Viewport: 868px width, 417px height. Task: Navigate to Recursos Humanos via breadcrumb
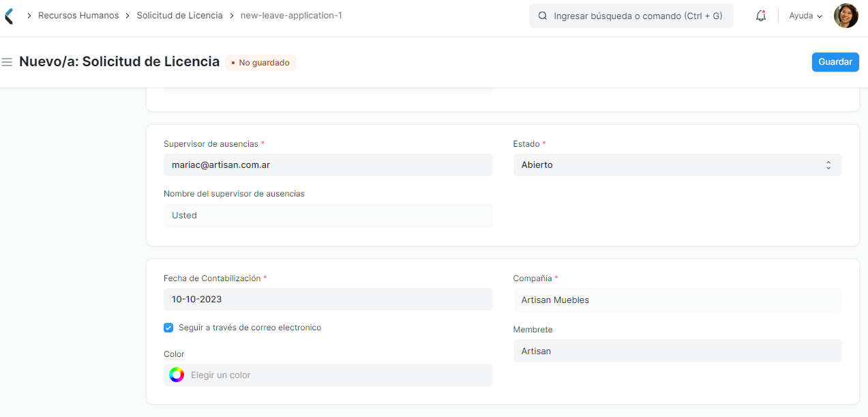(78, 15)
